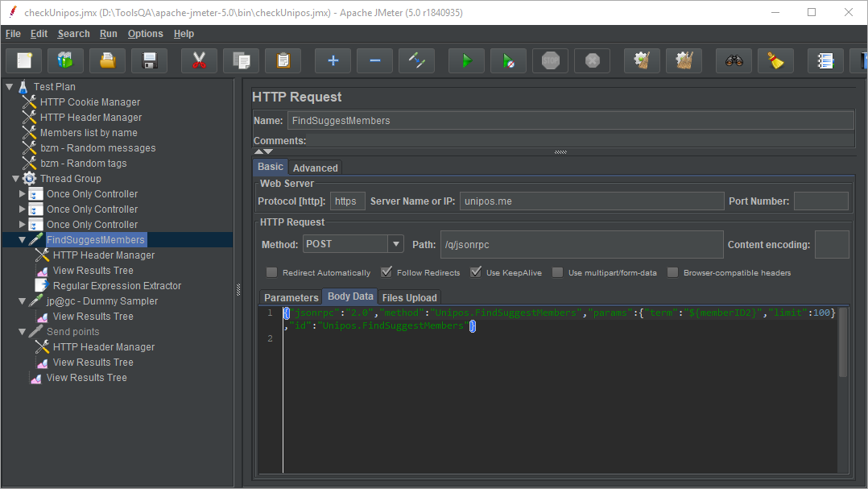Open the Files Upload tab
Screen dimensions: 868x489
click(409, 297)
